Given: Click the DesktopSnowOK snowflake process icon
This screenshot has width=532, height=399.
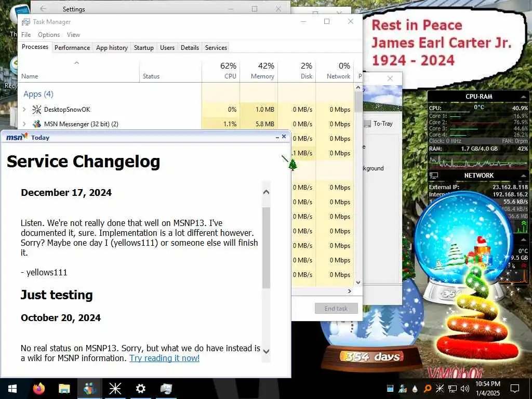Looking at the screenshot, I should coord(37,109).
